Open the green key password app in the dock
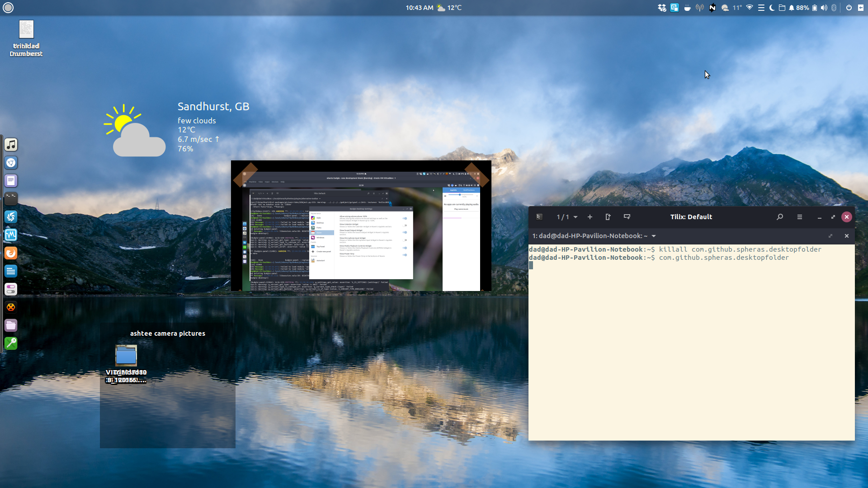This screenshot has width=868, height=488. click(11, 343)
